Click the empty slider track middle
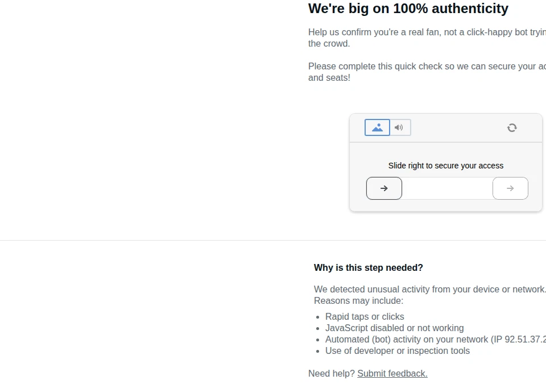 click(x=448, y=188)
